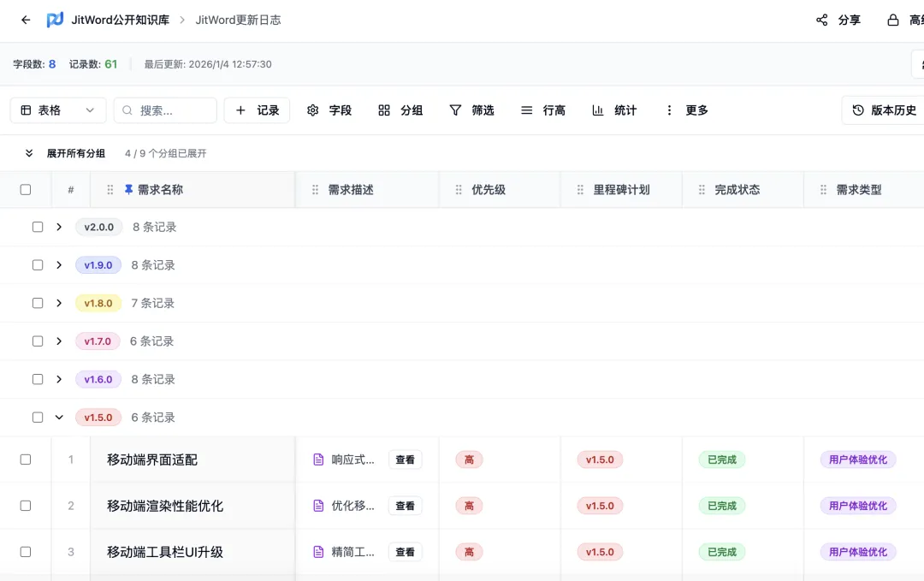Open the 分组 grouping grid icon
The width and height of the screenshot is (924, 581).
pos(383,110)
